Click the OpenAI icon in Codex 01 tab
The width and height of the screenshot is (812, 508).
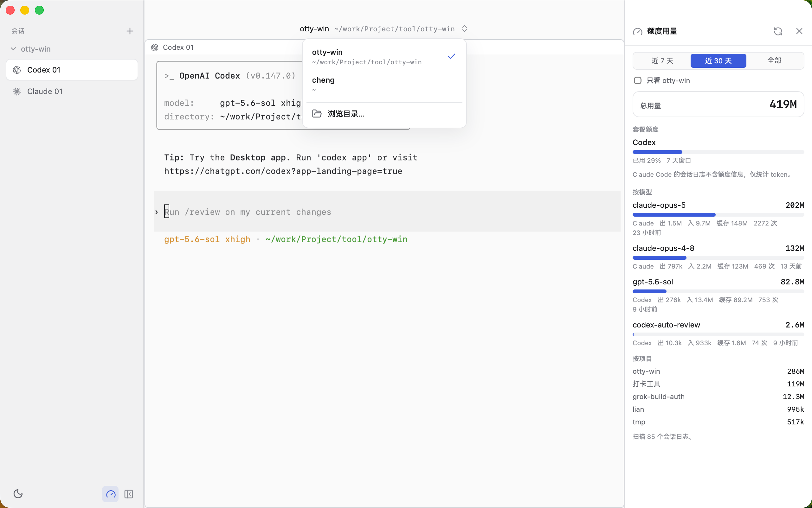coord(155,48)
